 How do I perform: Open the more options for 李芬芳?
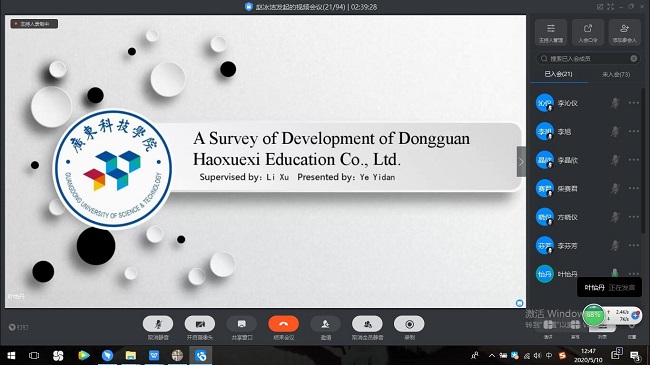pos(633,246)
